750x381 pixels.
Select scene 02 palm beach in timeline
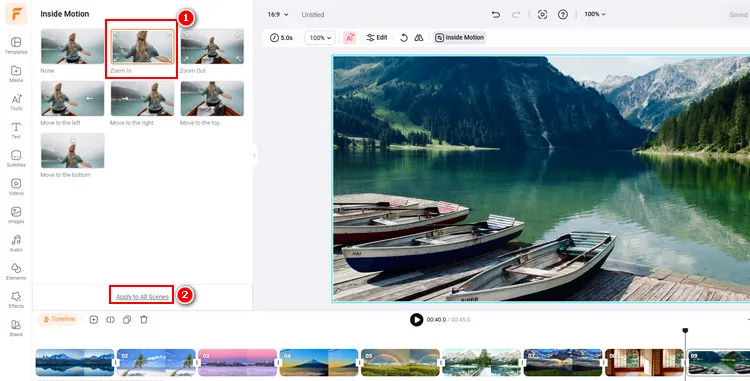coord(156,362)
